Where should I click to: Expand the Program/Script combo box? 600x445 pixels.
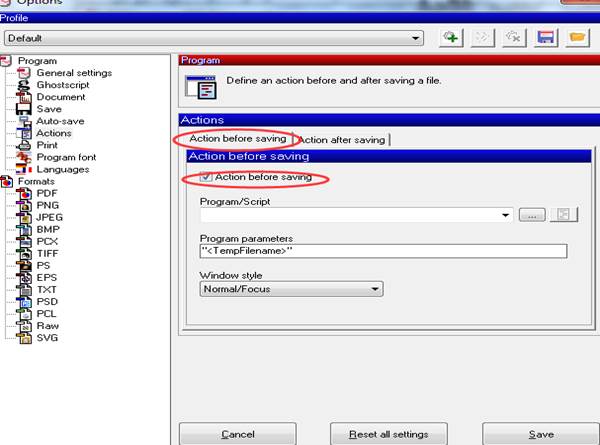pyautogui.click(x=507, y=215)
